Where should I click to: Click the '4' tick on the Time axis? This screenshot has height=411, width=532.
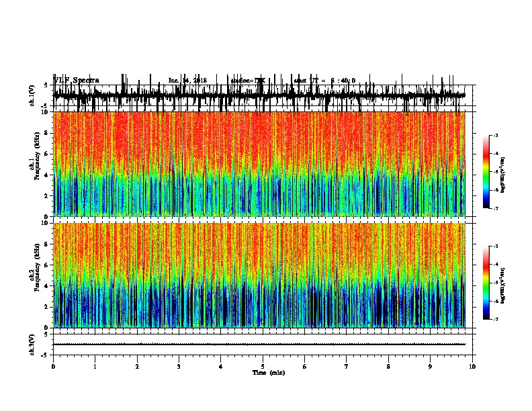[221, 367]
